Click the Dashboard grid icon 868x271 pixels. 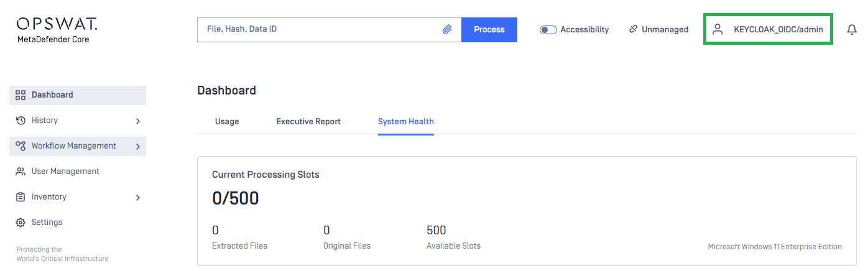coord(21,95)
